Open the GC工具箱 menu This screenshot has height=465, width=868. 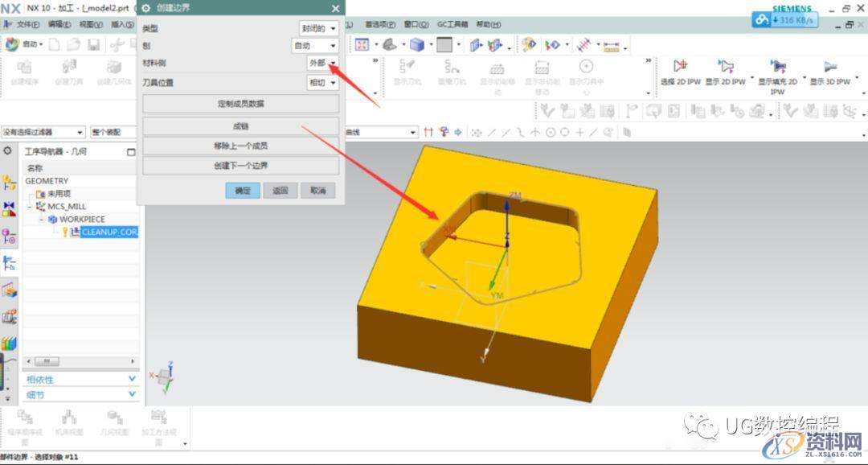point(452,24)
